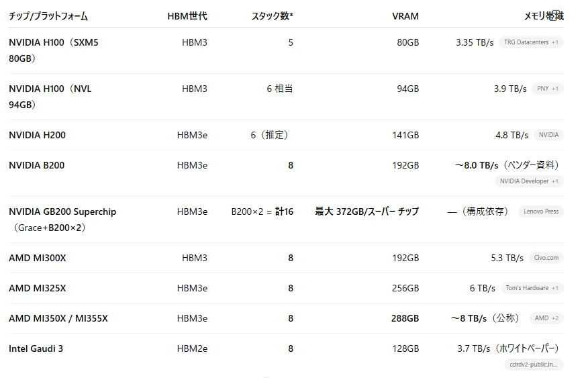Click the NVIDIA citation chip beside 4.8 TB/s
This screenshot has width=588, height=378.
(x=548, y=135)
